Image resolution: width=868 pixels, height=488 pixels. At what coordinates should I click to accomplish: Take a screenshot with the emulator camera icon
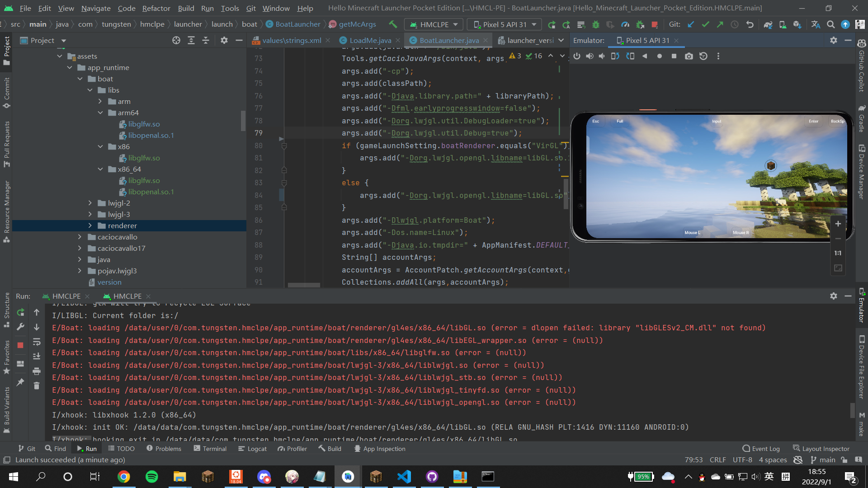tap(689, 56)
